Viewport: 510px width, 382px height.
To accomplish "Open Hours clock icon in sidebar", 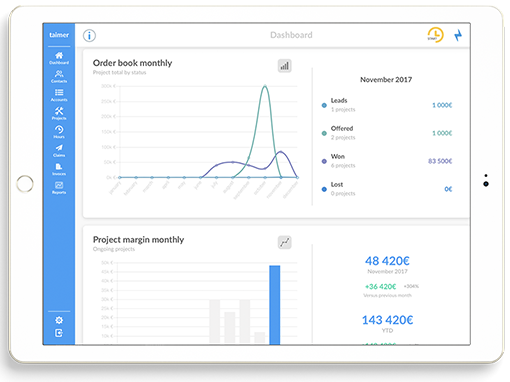I will pyautogui.click(x=59, y=132).
